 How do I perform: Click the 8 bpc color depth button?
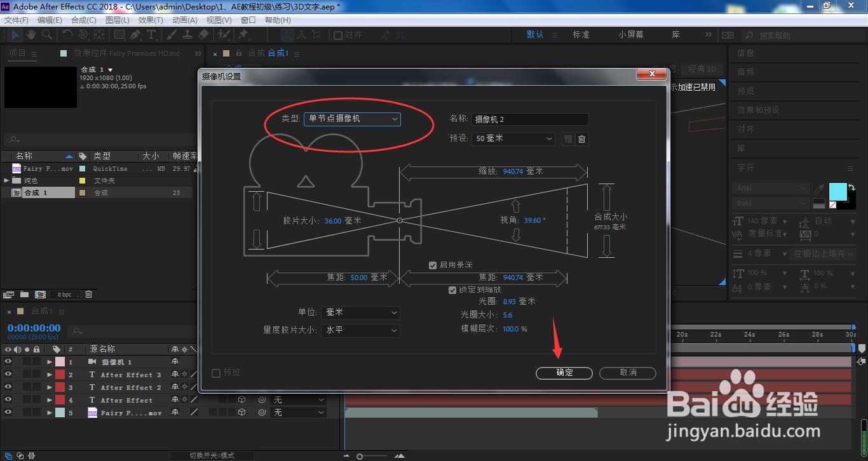(65, 295)
